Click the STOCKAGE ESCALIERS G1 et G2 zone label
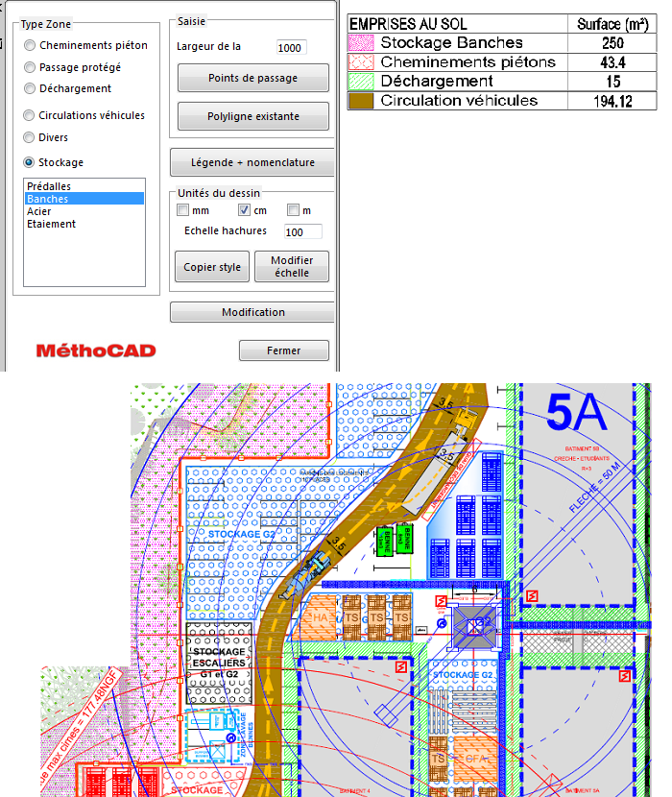This screenshot has height=797, width=672. [219, 663]
